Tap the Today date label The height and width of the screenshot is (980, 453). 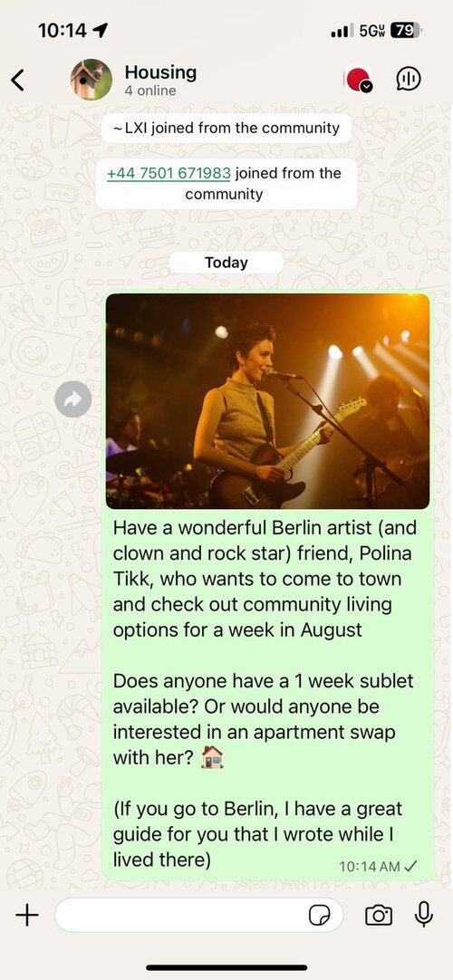(226, 263)
